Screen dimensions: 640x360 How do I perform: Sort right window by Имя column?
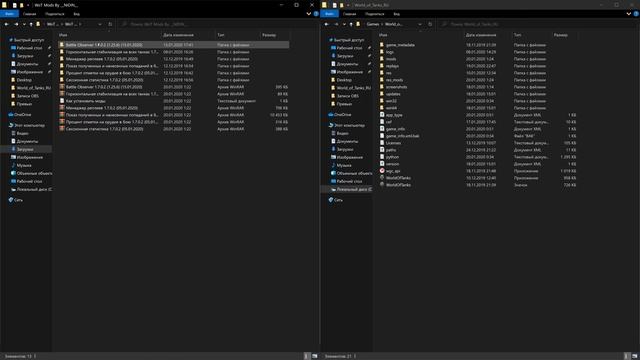point(383,35)
